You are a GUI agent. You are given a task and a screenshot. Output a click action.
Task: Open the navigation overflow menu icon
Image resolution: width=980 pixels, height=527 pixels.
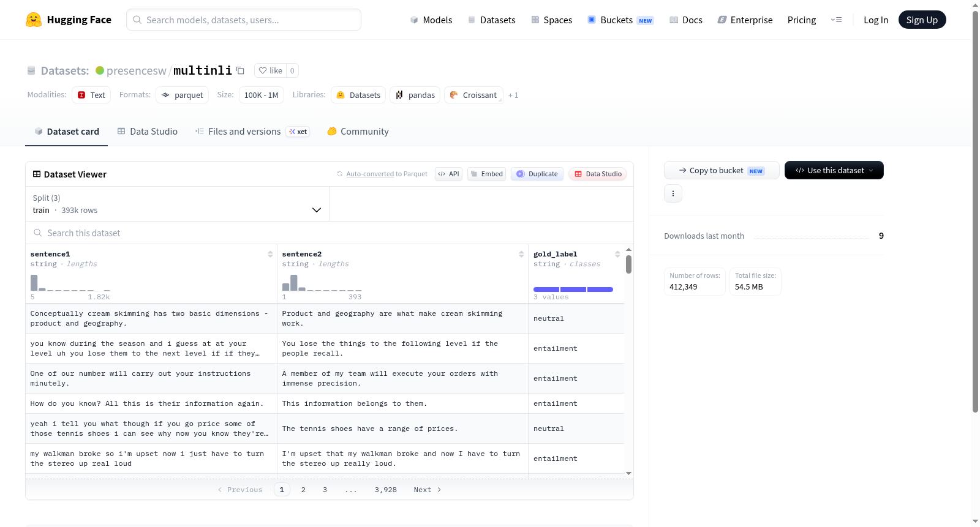coord(836,20)
